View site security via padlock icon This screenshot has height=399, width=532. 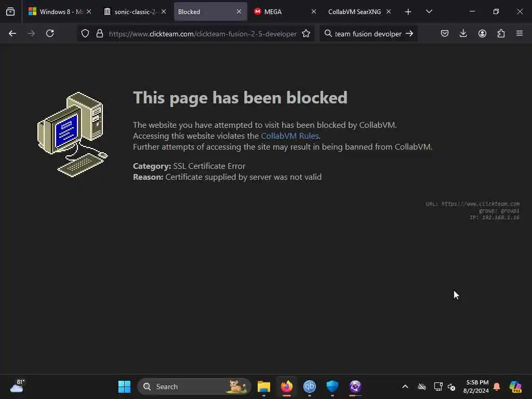tap(100, 34)
